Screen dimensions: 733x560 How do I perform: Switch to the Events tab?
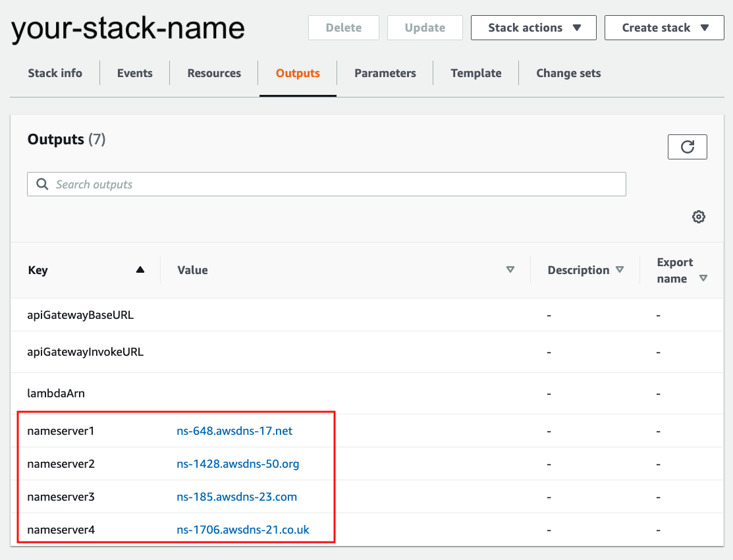134,73
